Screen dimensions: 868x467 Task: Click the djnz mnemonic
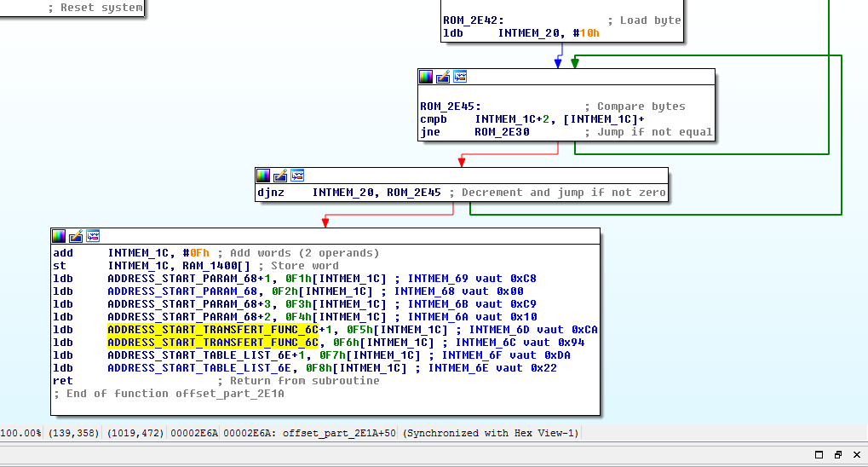[271, 193]
